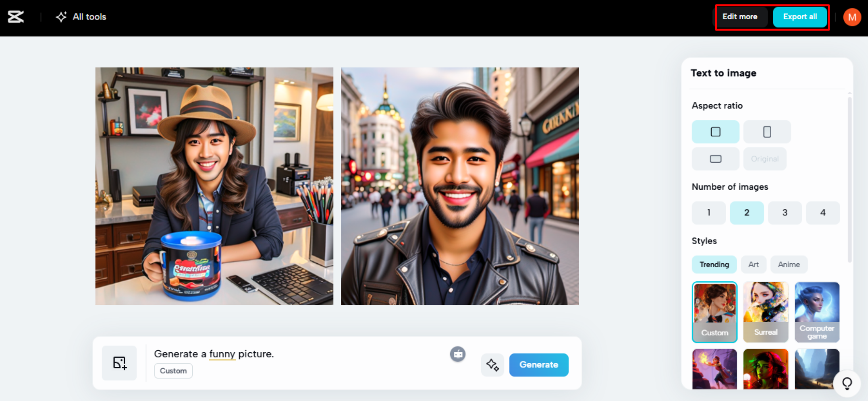Select the Surreal style swatch
The height and width of the screenshot is (401, 868).
click(x=766, y=312)
